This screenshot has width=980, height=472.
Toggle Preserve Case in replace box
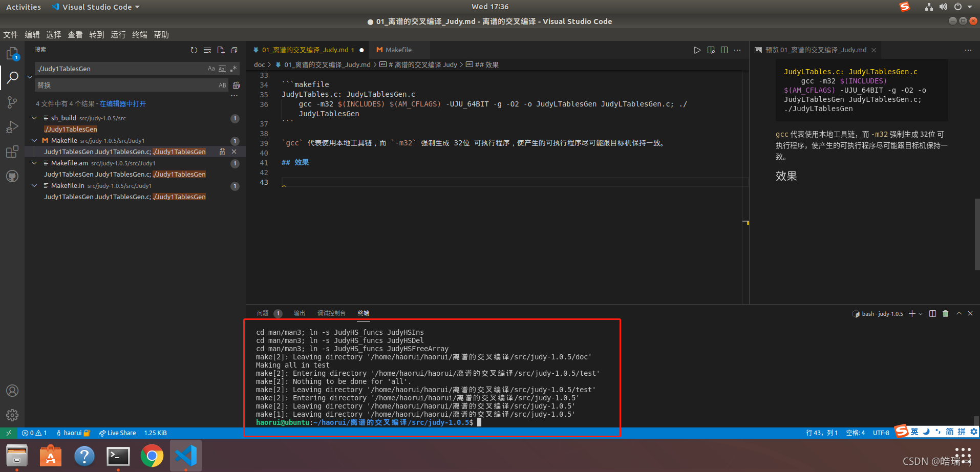[222, 85]
